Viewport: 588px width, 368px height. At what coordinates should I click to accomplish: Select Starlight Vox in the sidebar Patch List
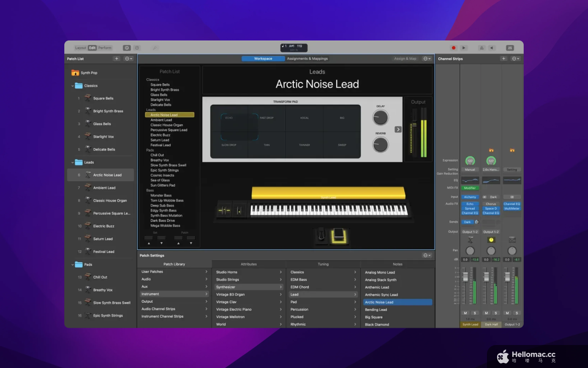[x=101, y=137]
